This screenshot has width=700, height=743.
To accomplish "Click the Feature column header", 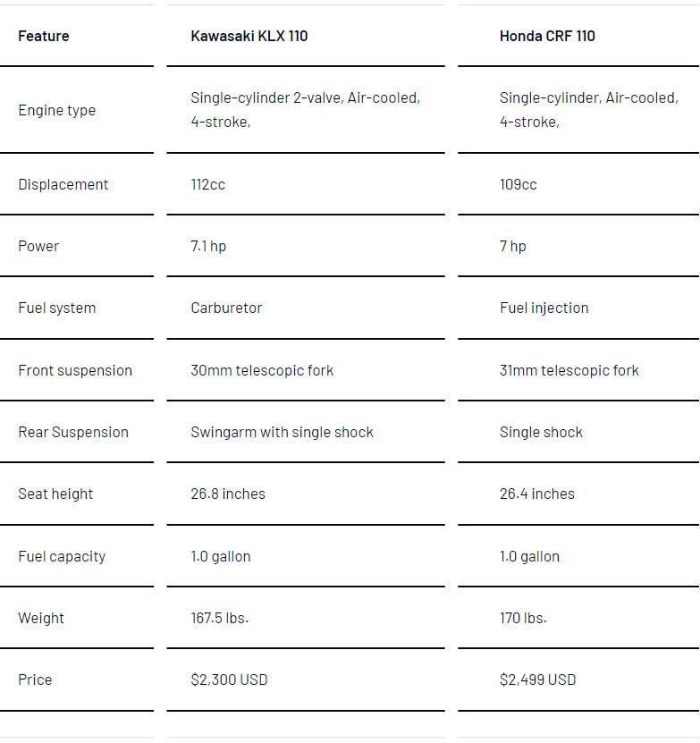I will (x=44, y=36).
